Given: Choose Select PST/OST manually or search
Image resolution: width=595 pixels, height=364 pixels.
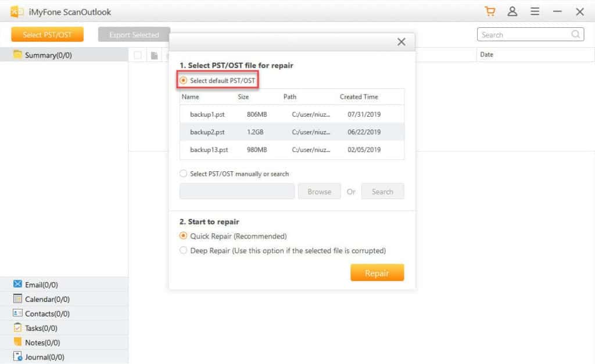Looking at the screenshot, I should [x=184, y=174].
